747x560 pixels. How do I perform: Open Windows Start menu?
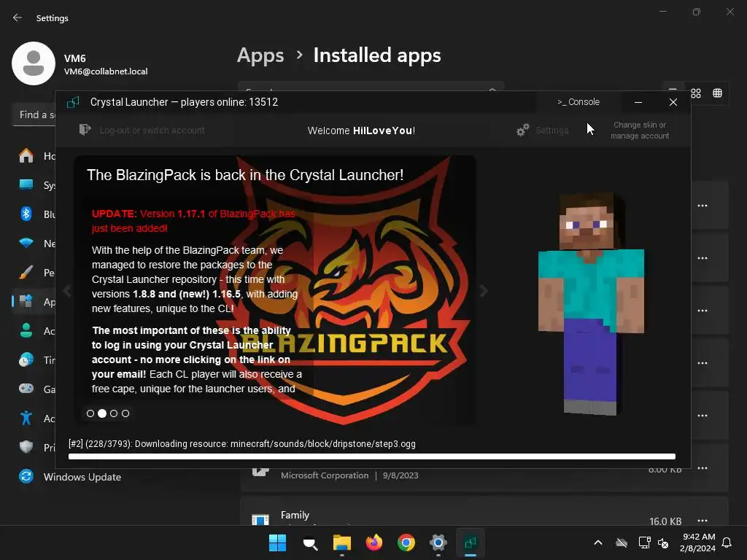click(x=277, y=542)
